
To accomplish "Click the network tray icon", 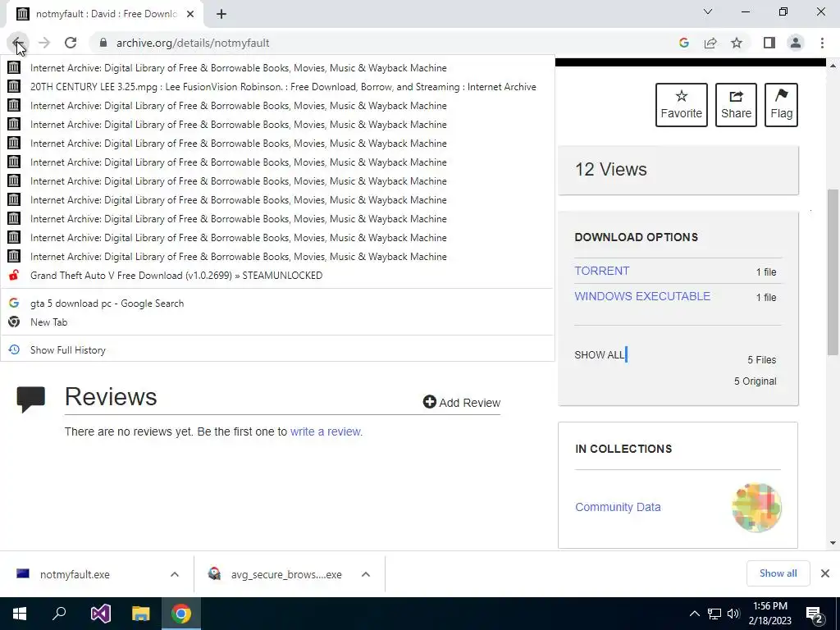I will pos(714,614).
